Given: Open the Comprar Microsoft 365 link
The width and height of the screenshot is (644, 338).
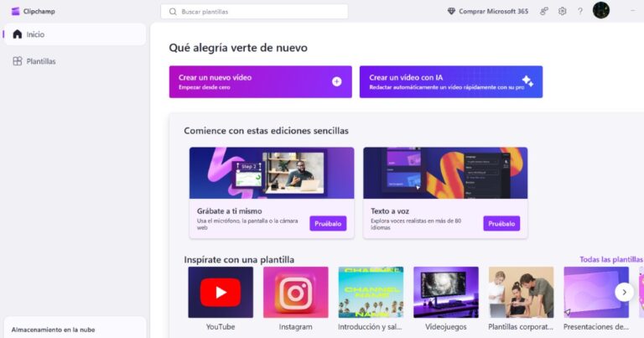Looking at the screenshot, I should tap(487, 12).
